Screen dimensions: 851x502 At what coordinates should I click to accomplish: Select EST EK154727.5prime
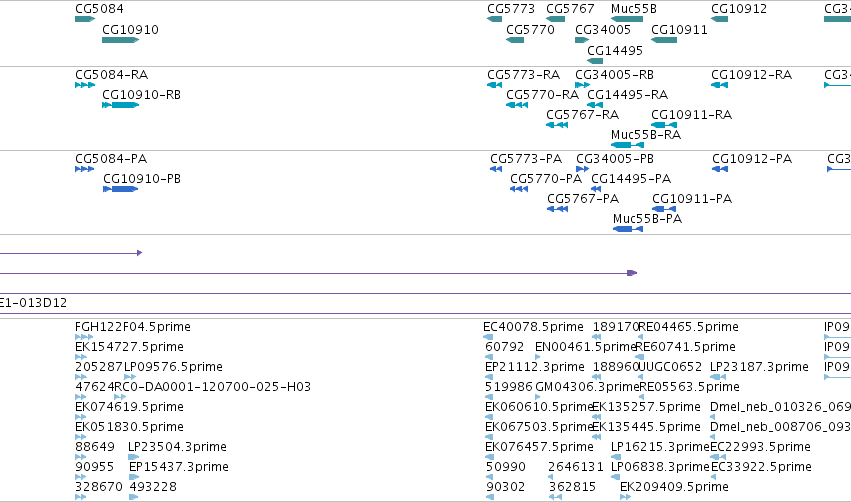81,357
